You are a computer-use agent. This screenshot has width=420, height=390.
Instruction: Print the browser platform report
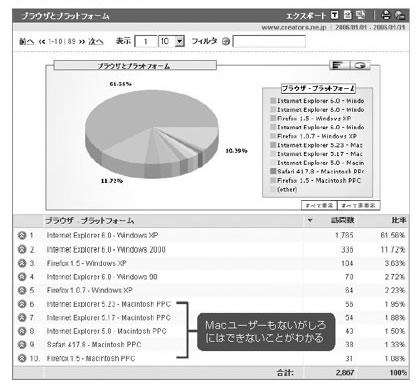tap(386, 15)
